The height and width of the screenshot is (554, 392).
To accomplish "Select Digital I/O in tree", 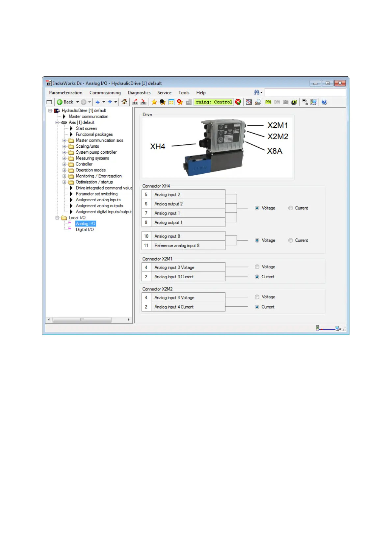I will [x=85, y=230].
